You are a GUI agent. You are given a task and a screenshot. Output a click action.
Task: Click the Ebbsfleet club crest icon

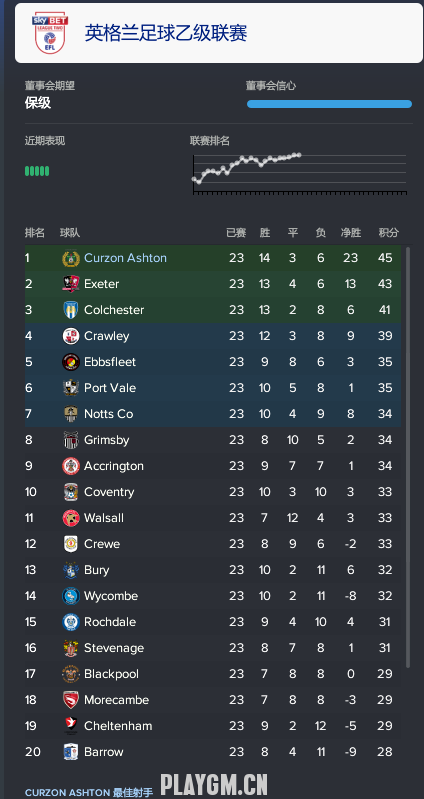pyautogui.click(x=71, y=362)
